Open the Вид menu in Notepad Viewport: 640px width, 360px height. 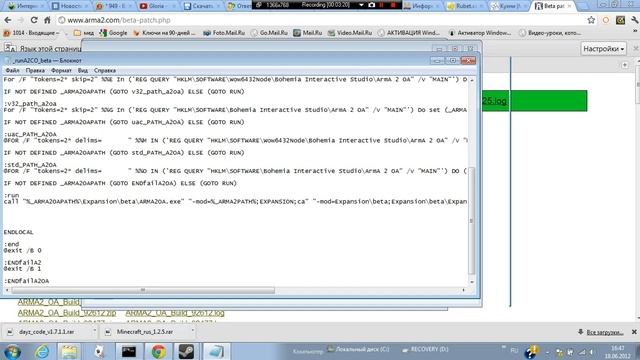(x=83, y=70)
